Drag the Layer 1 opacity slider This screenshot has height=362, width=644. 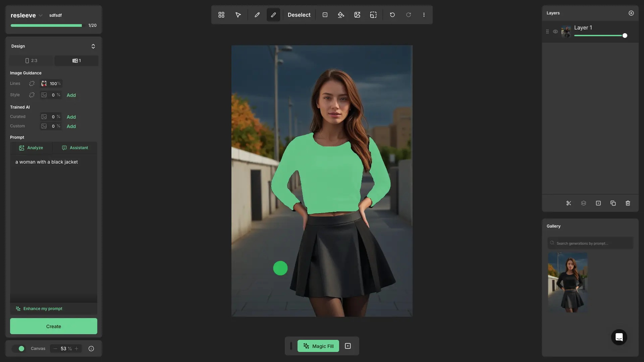[625, 36]
